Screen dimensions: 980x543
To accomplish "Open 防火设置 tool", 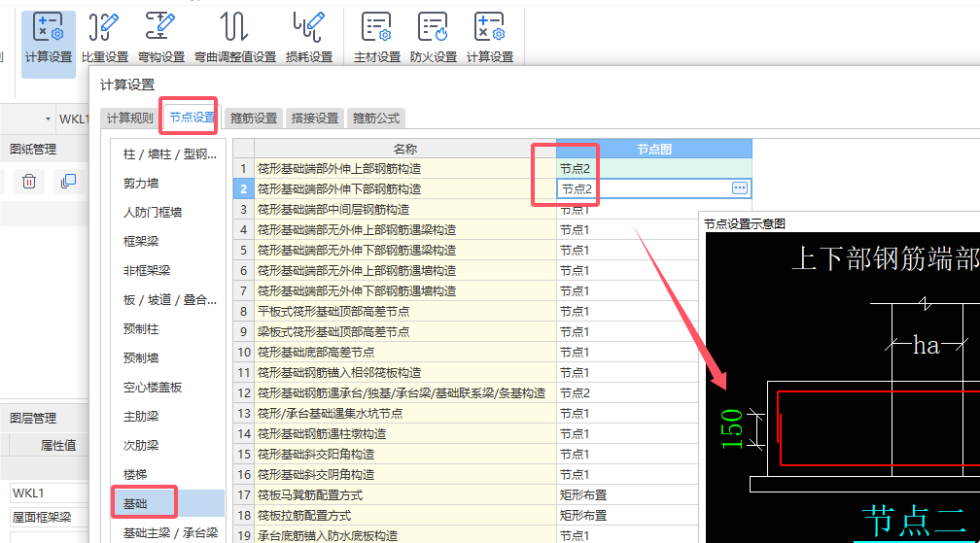I will click(x=434, y=39).
